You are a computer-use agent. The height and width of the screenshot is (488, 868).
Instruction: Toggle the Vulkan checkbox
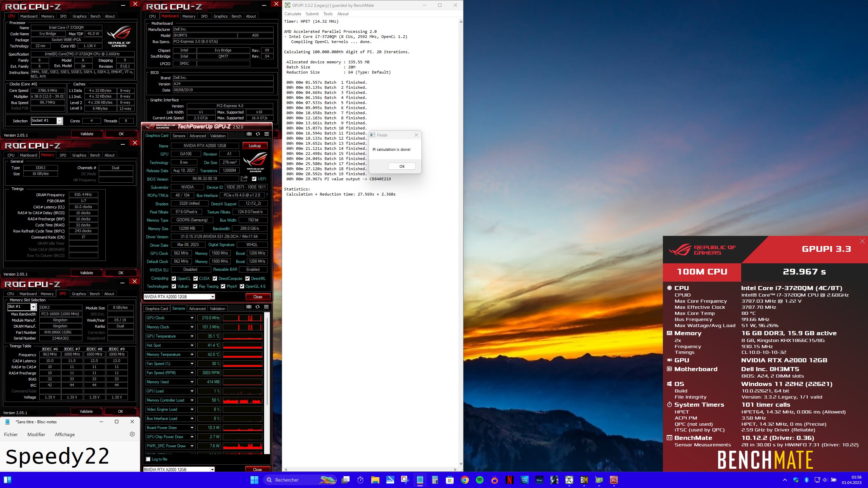(x=174, y=286)
